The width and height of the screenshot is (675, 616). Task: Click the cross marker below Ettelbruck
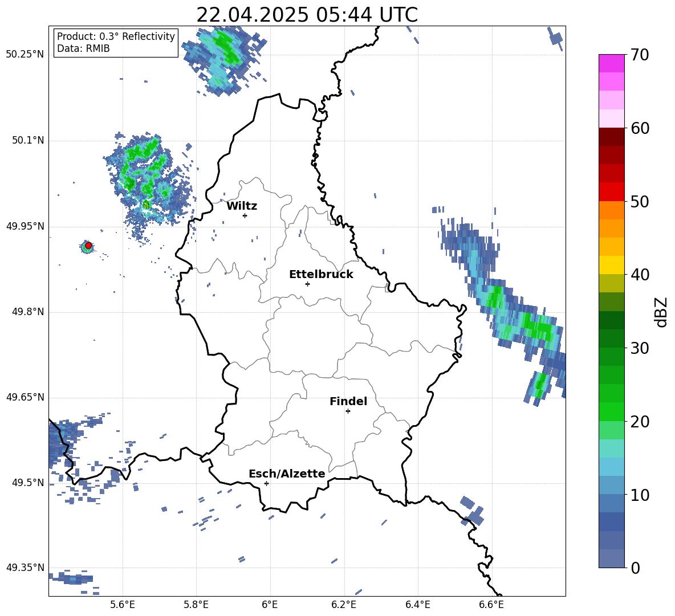pyautogui.click(x=307, y=284)
